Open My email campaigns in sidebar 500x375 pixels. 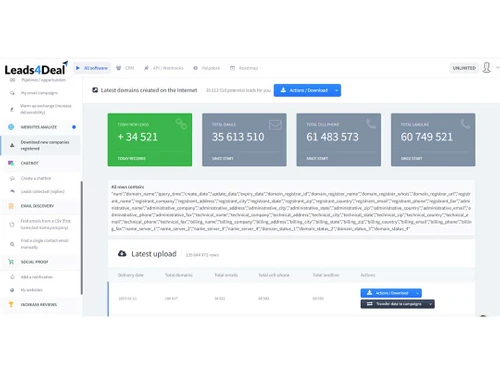click(39, 93)
